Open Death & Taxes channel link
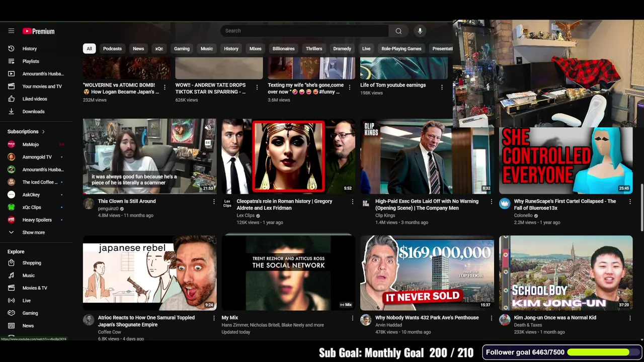Image resolution: width=644 pixels, height=362 pixels. 527,325
